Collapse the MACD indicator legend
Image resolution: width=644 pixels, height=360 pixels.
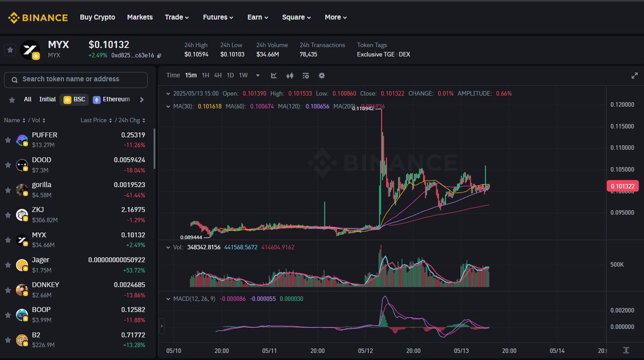coord(169,298)
